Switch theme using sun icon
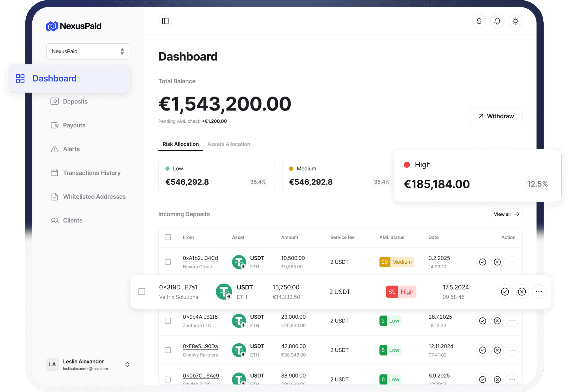This screenshot has width=570, height=392. (x=515, y=21)
